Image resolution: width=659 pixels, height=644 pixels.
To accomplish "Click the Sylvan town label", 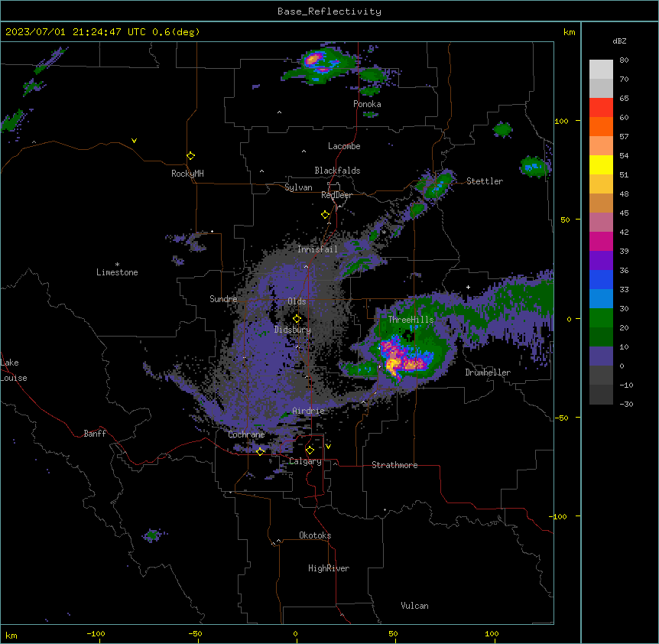I will tap(298, 187).
